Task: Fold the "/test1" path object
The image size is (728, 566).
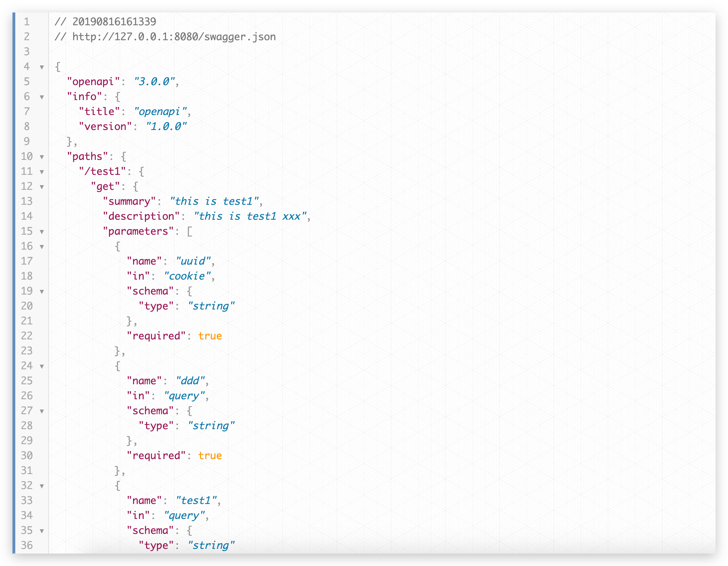Action: tap(42, 172)
